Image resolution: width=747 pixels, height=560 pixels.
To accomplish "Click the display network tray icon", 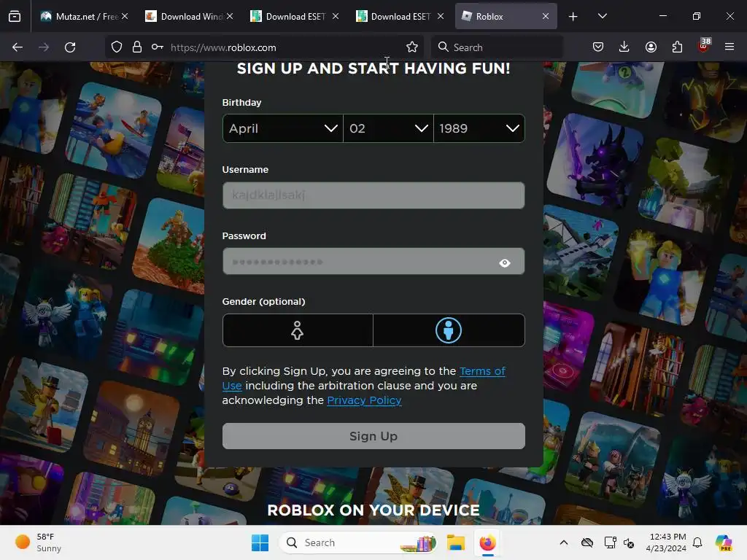I will 611,542.
